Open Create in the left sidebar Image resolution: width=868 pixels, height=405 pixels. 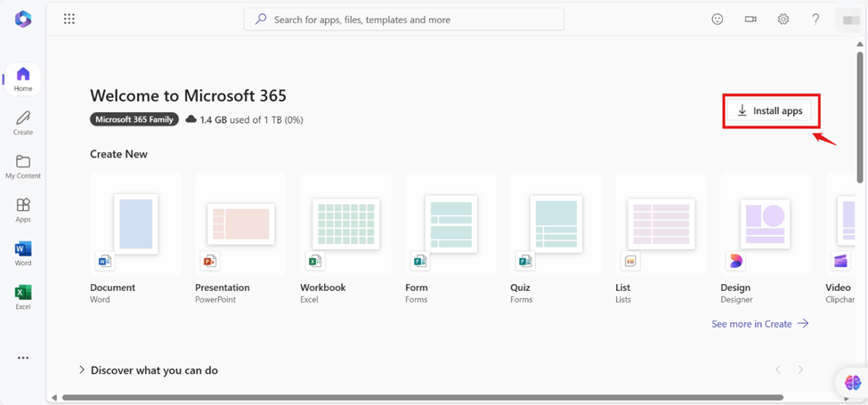click(23, 124)
